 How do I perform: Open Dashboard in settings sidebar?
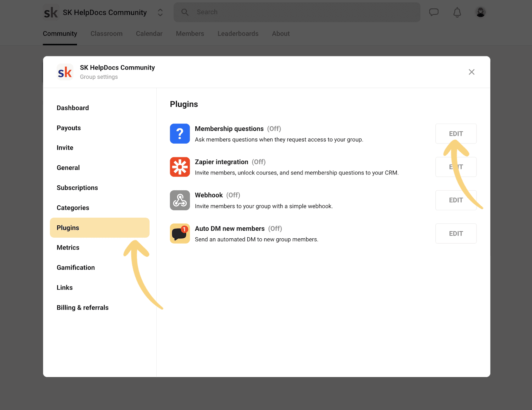(73, 108)
